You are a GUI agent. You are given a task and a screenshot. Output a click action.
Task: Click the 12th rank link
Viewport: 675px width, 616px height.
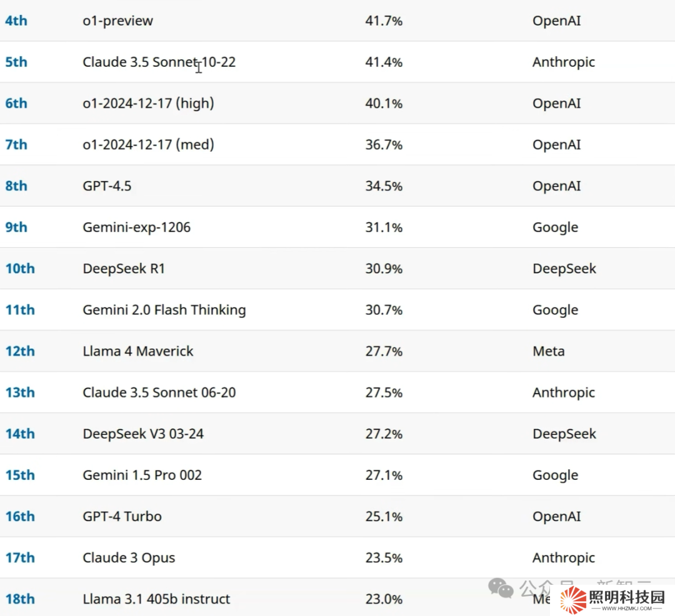coord(20,351)
